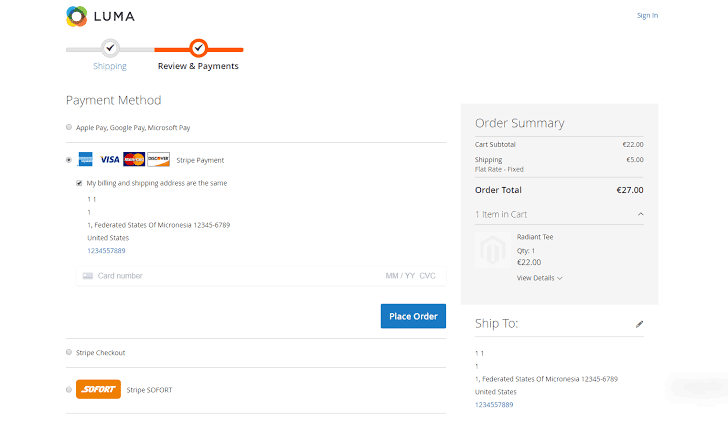Click the credit card icon in card field
Viewport: 728px width, 421px height.
point(88,276)
